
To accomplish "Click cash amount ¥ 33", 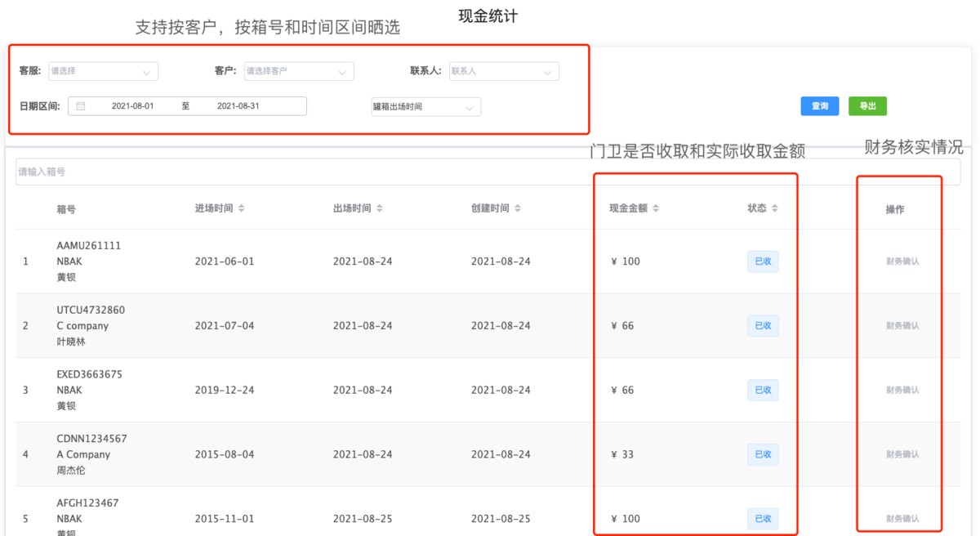I will pos(622,454).
